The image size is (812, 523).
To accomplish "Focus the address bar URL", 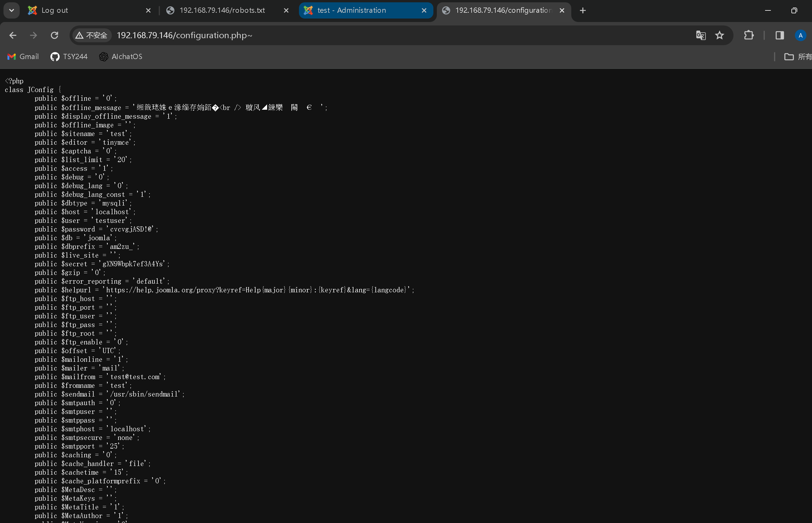I will 185,35.
